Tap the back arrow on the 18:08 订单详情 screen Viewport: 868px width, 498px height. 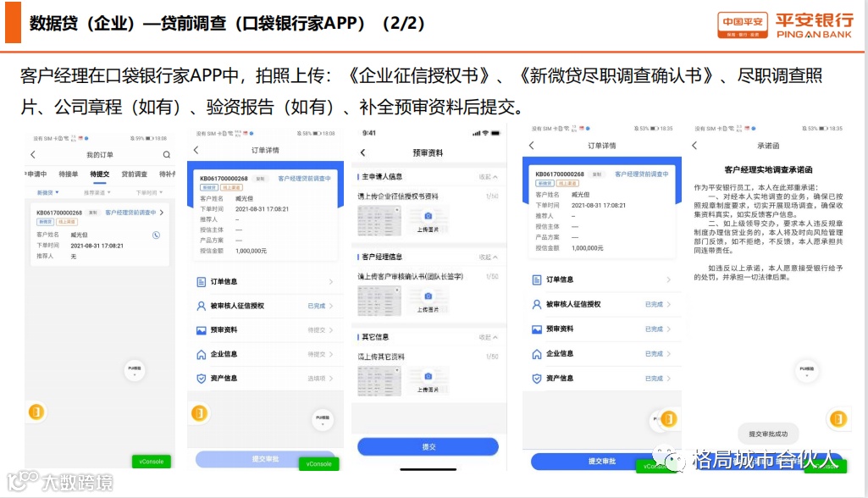point(196,150)
